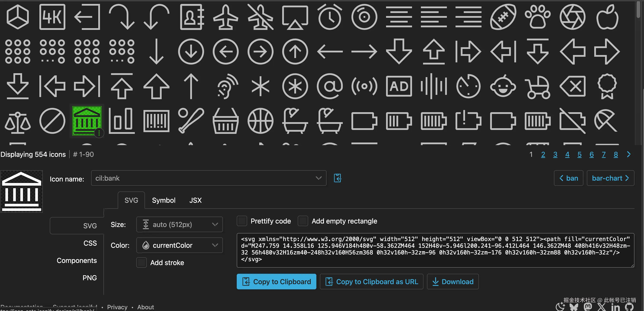Screen dimensions: 644x311
Task: Enable the Prettify code checkbox
Action: [x=242, y=221]
